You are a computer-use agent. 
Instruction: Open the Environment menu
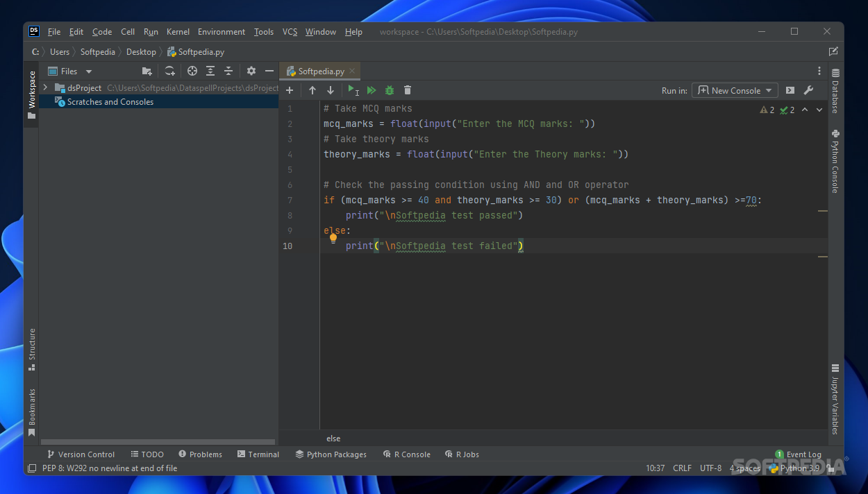[222, 32]
